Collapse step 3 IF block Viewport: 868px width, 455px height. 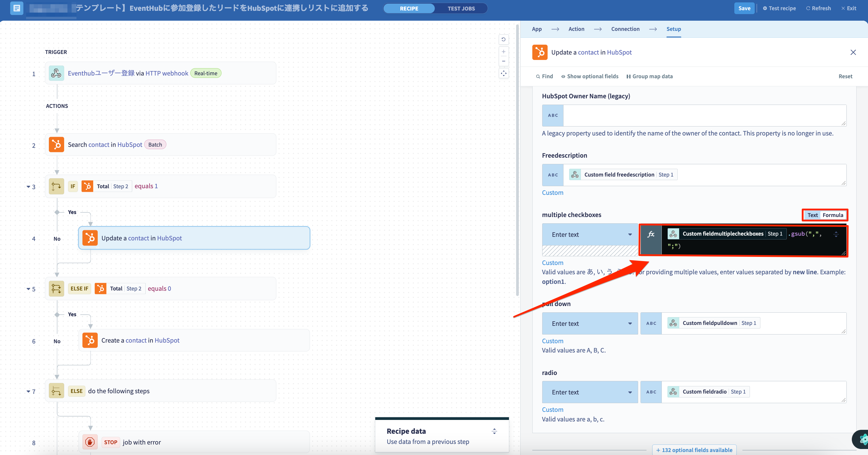(x=28, y=187)
